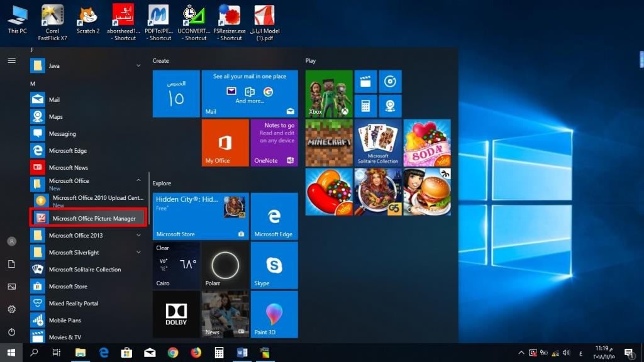This screenshot has width=644, height=362.
Task: Click the Power button in Start sidebar
Action: [x=12, y=332]
